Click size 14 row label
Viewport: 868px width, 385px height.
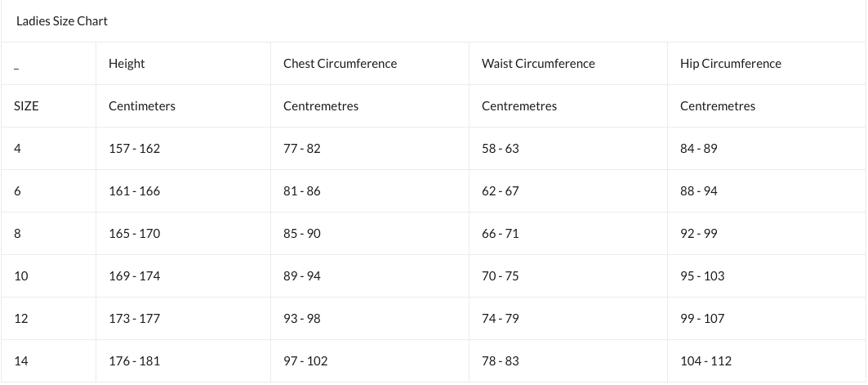coord(21,361)
